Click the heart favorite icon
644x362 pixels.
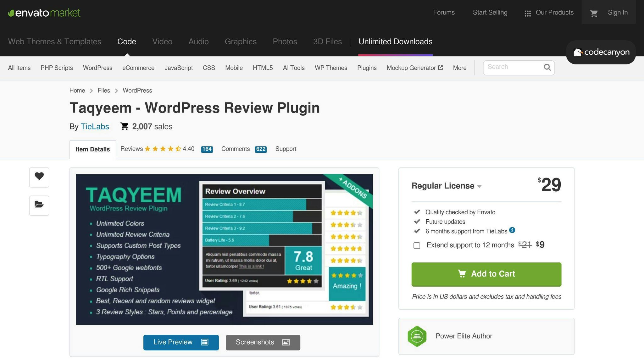(39, 176)
